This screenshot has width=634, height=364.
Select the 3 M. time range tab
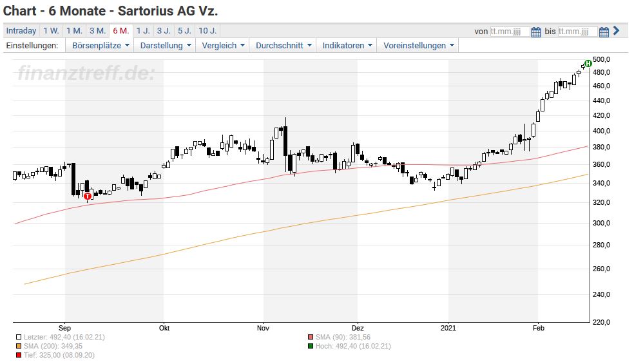pyautogui.click(x=97, y=31)
